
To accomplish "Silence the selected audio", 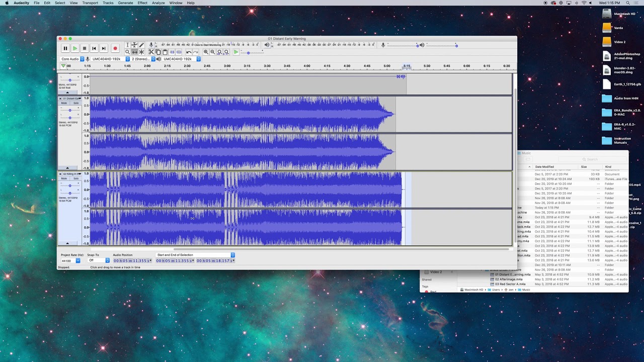I will (179, 52).
